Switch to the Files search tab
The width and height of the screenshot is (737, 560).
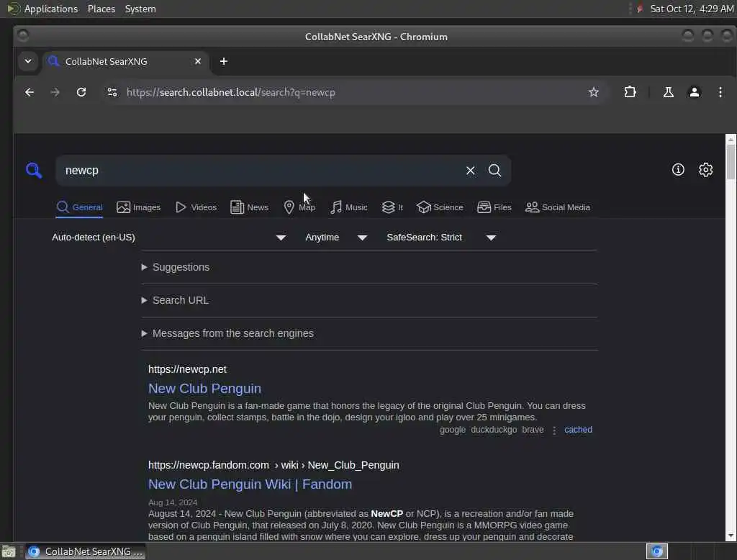tap(494, 207)
